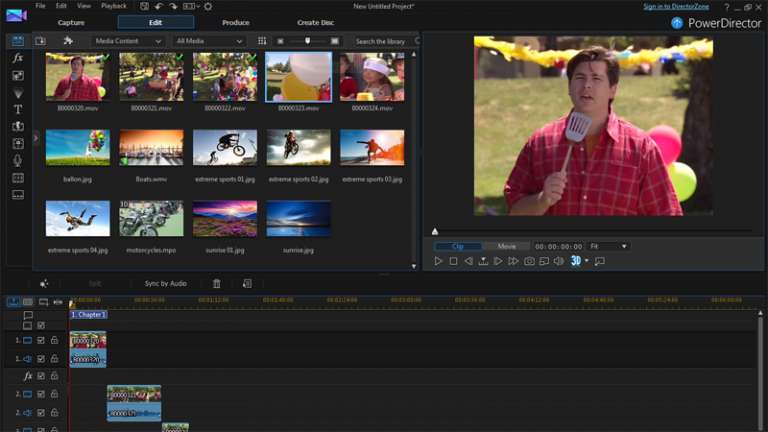Open the Voice-Over microphone room

pyautogui.click(x=18, y=161)
